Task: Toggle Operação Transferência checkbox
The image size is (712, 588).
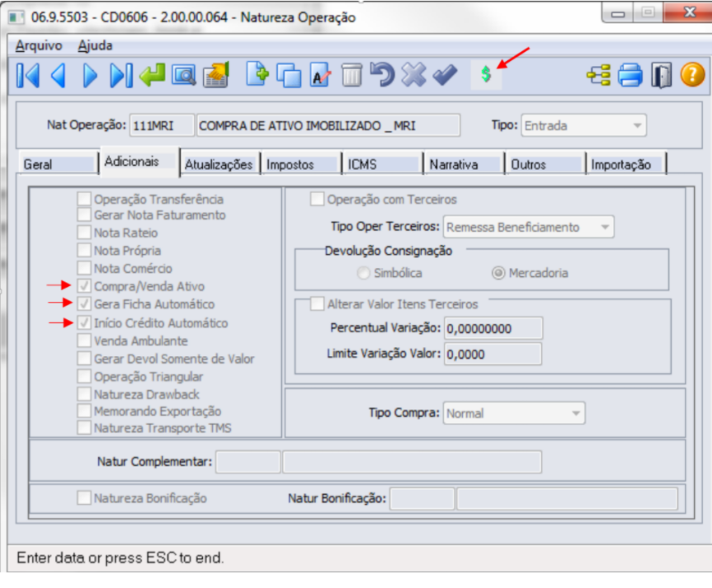Action: (x=84, y=199)
